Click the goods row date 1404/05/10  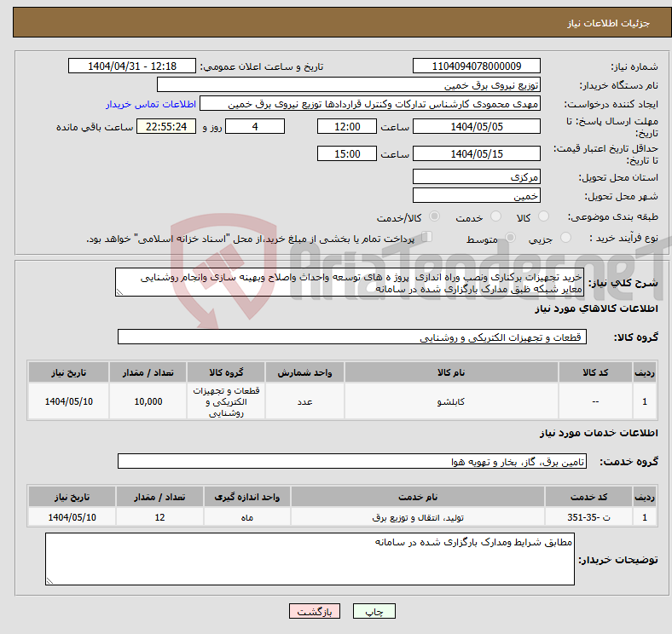point(68,401)
